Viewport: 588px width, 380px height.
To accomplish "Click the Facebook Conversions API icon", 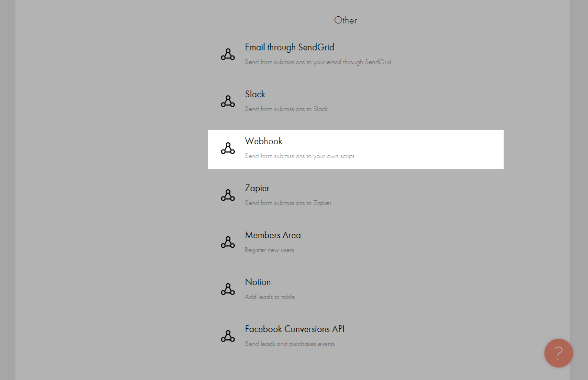I will coord(228,336).
